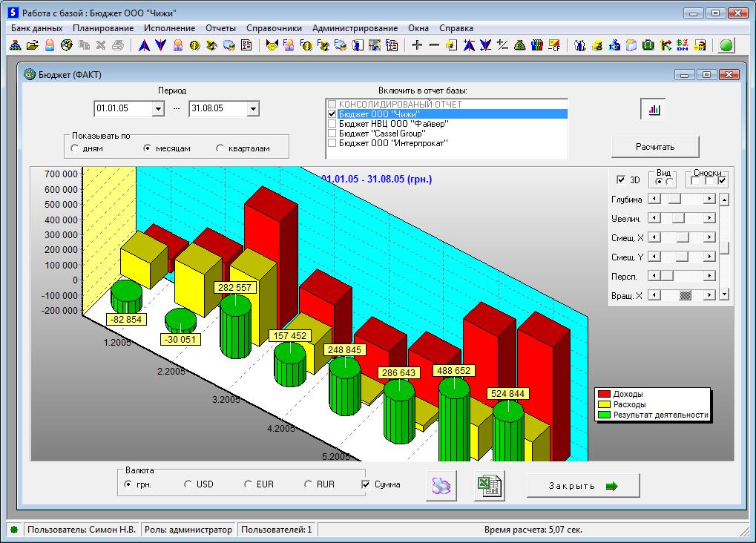Click the green status indicator in status bar

14,530
